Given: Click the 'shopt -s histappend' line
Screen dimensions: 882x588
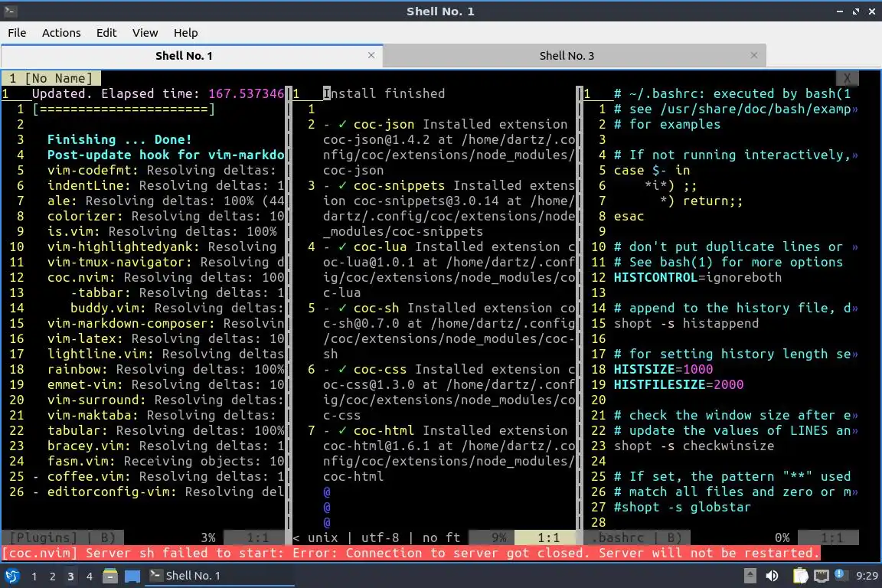Looking at the screenshot, I should coord(686,324).
